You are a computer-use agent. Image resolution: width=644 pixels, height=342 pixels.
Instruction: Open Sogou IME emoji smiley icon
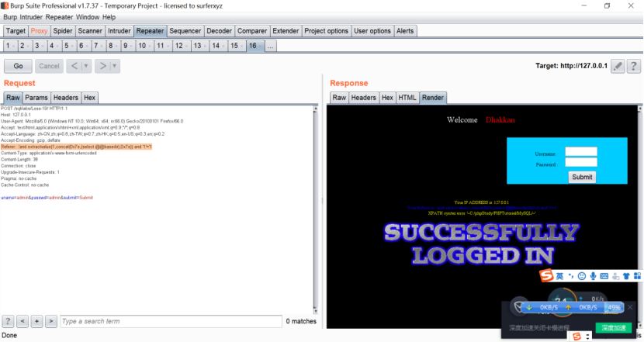[x=582, y=276]
